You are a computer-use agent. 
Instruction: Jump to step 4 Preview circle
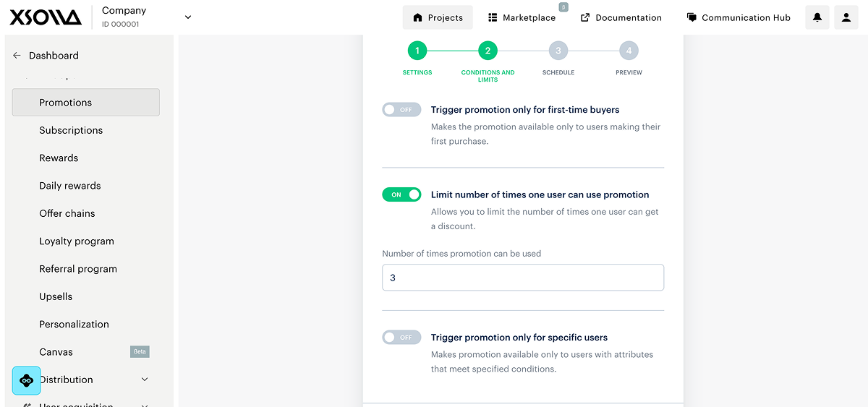629,51
